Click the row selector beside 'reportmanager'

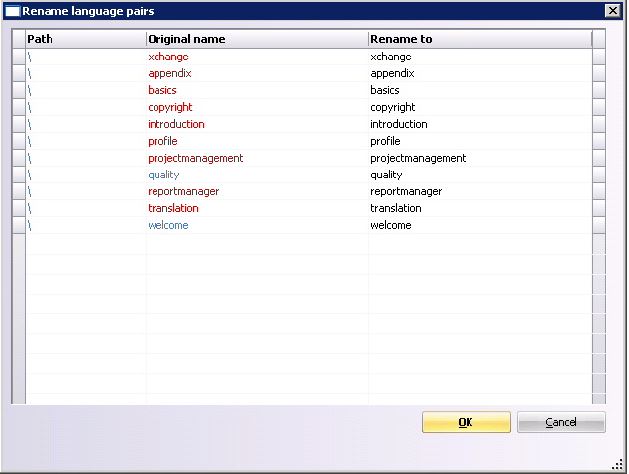[x=19, y=192]
